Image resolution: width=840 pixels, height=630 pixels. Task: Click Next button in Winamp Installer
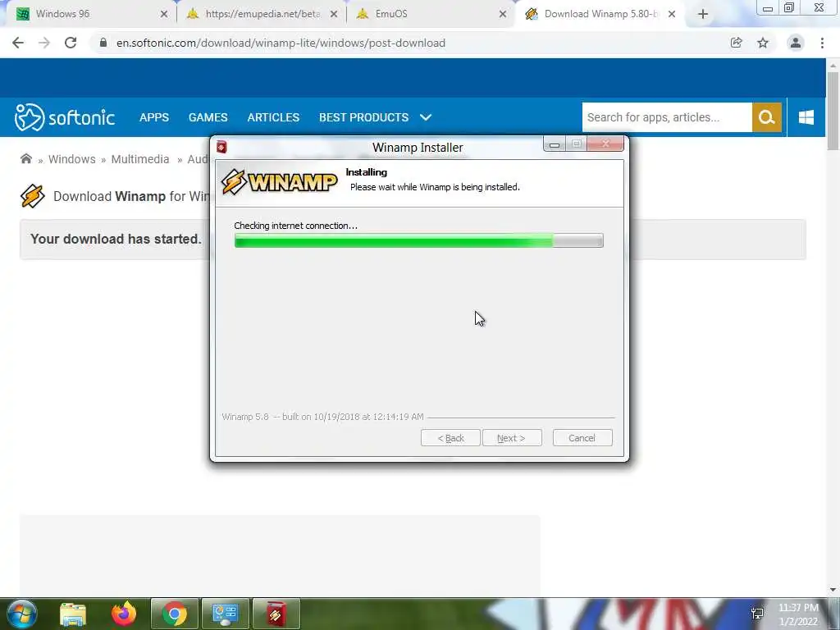(512, 438)
